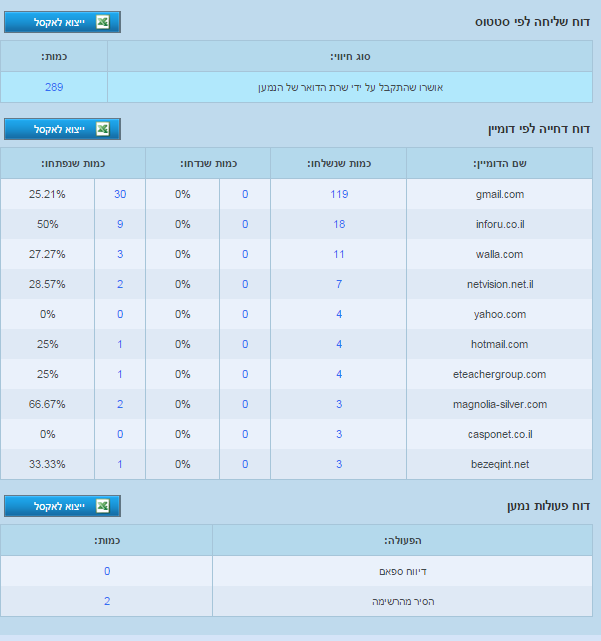Open the 1 opened count for hotmail.com

120,344
